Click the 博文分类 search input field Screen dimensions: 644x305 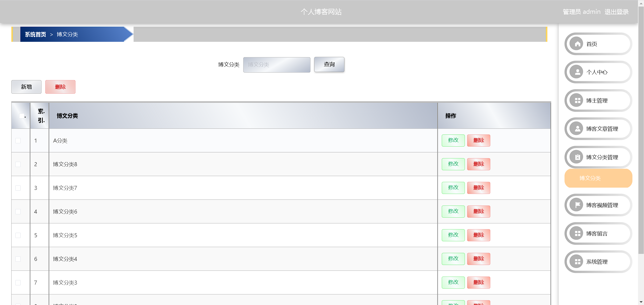[x=276, y=65]
